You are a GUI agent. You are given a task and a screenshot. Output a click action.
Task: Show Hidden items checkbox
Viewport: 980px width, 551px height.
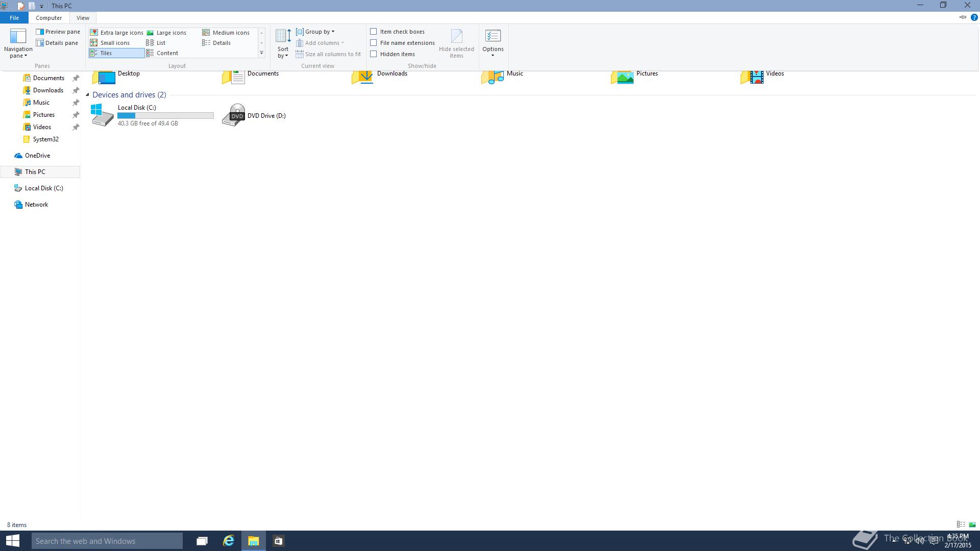click(374, 54)
